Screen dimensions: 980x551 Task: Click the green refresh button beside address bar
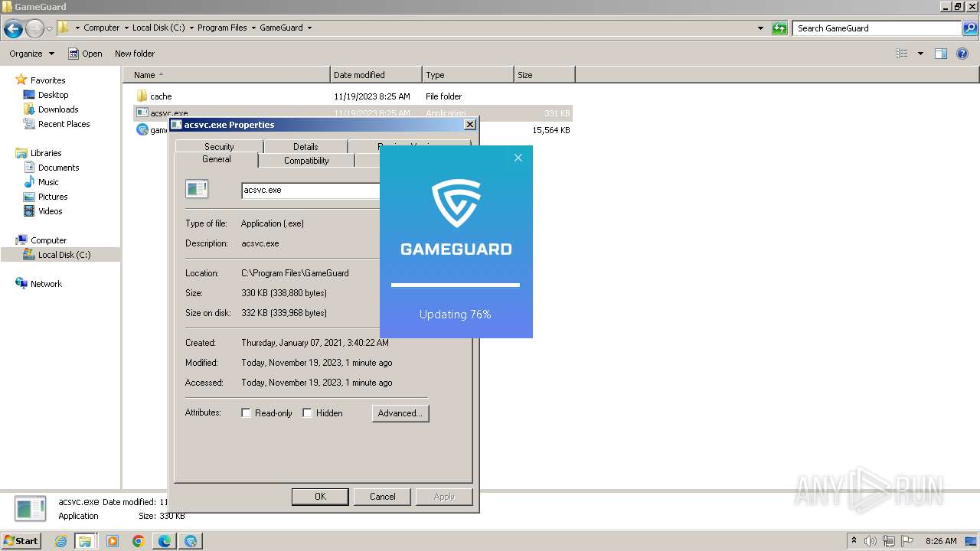[779, 28]
